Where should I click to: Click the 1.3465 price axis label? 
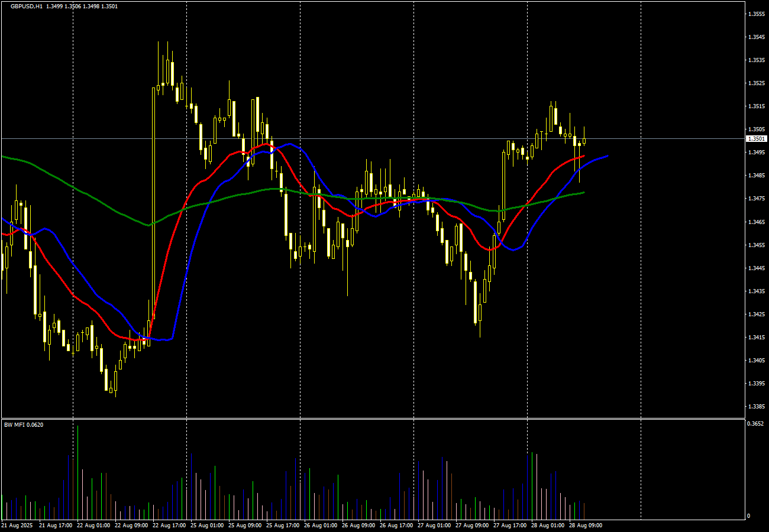[x=757, y=222]
